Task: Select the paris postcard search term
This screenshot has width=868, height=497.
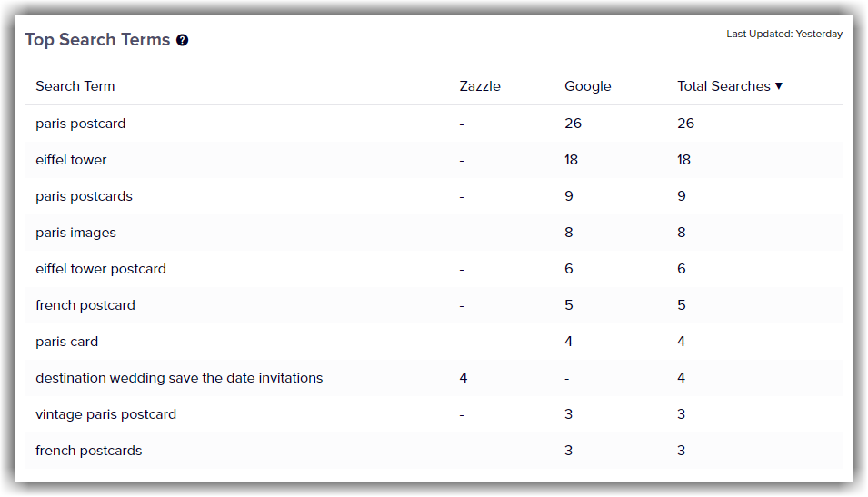Action: coord(80,124)
